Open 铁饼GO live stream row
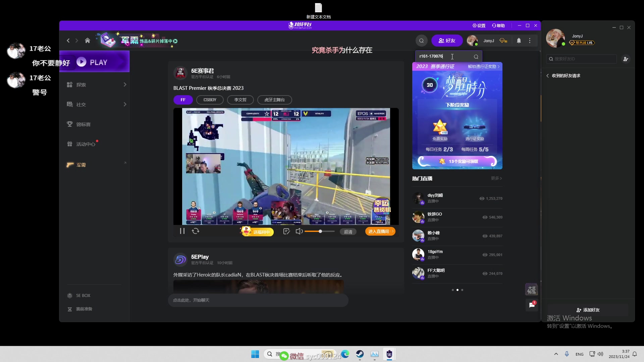644x362 pixels. pyautogui.click(x=457, y=217)
